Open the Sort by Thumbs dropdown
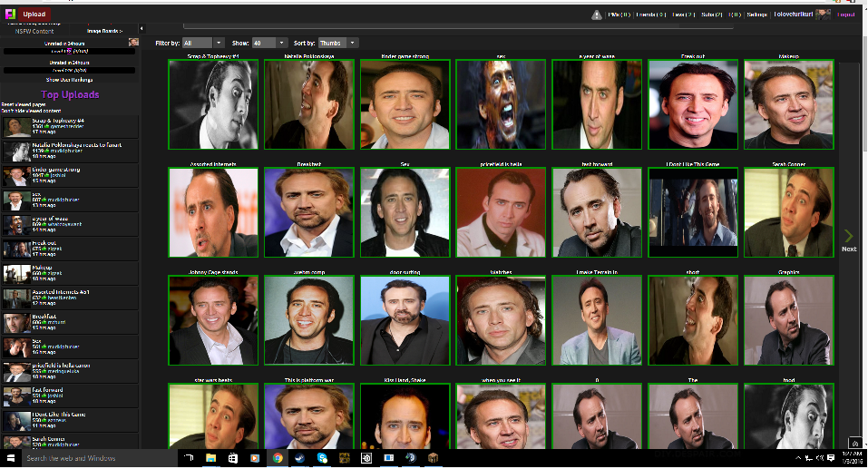Screen dimensions: 868x469 pyautogui.click(x=338, y=43)
